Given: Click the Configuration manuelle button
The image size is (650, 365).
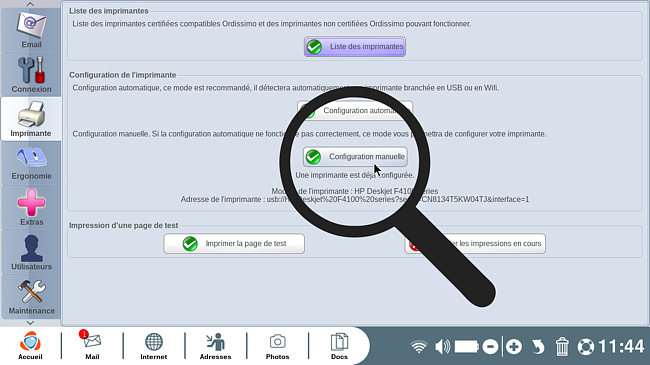Looking at the screenshot, I should [355, 157].
